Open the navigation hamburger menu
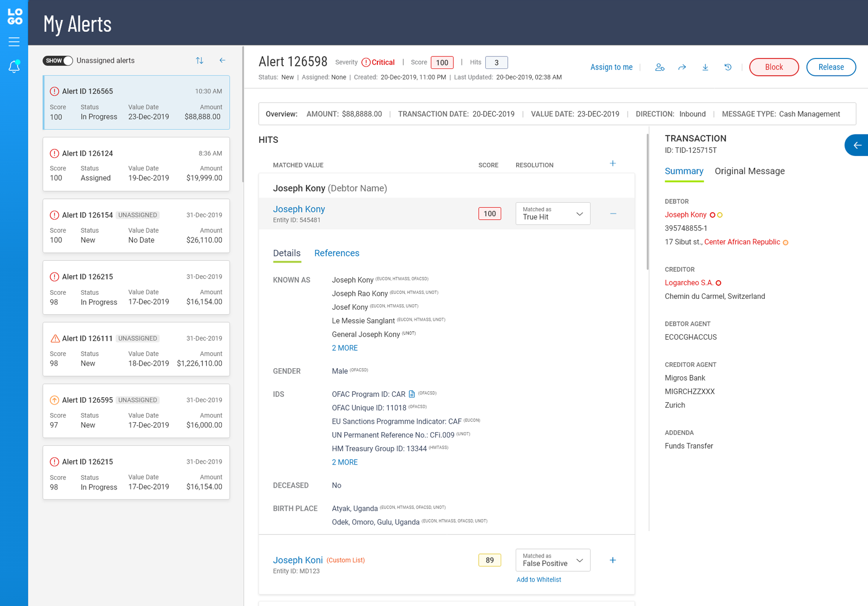Image resolution: width=868 pixels, height=606 pixels. 14,42
